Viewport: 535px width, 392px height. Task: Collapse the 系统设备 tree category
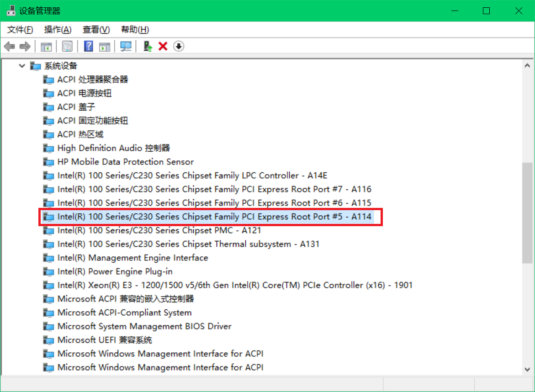pyautogui.click(x=21, y=66)
